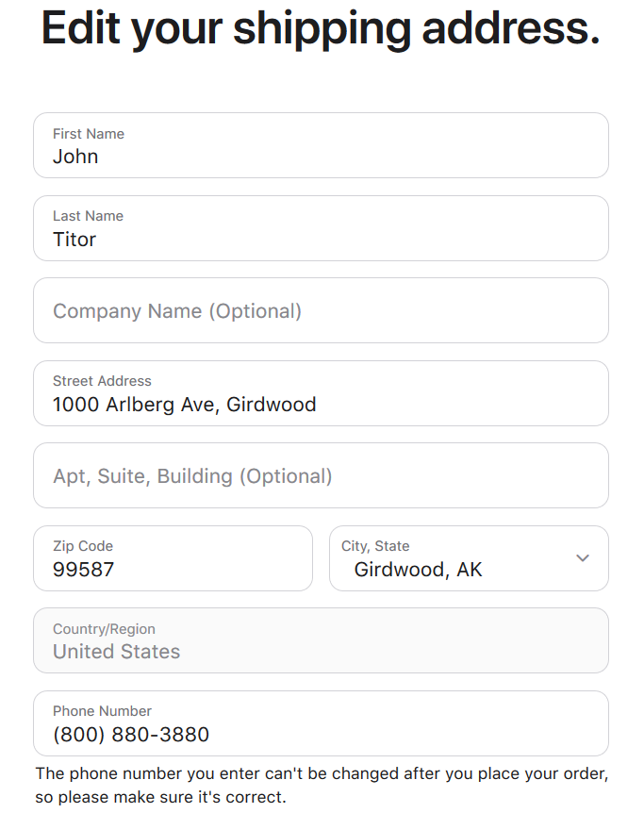Image resolution: width=644 pixels, height=813 pixels.
Task: Select the Company Name (Optional) field
Action: point(321,310)
